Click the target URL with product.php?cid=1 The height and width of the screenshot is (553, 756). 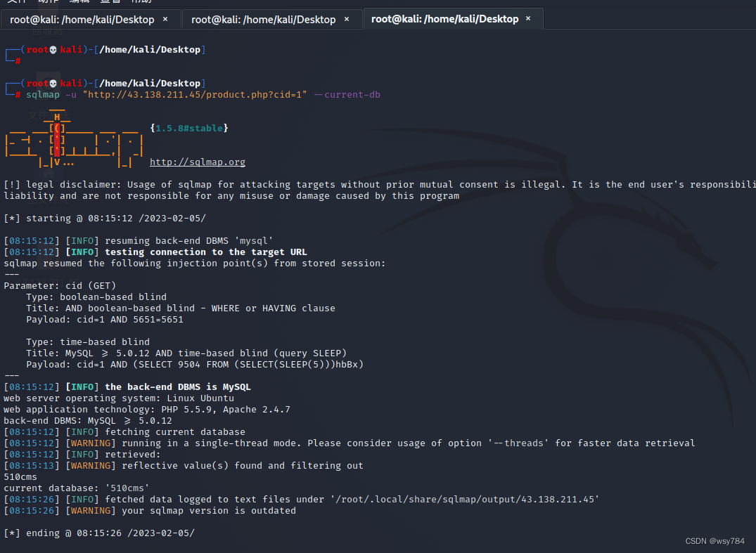coord(195,95)
